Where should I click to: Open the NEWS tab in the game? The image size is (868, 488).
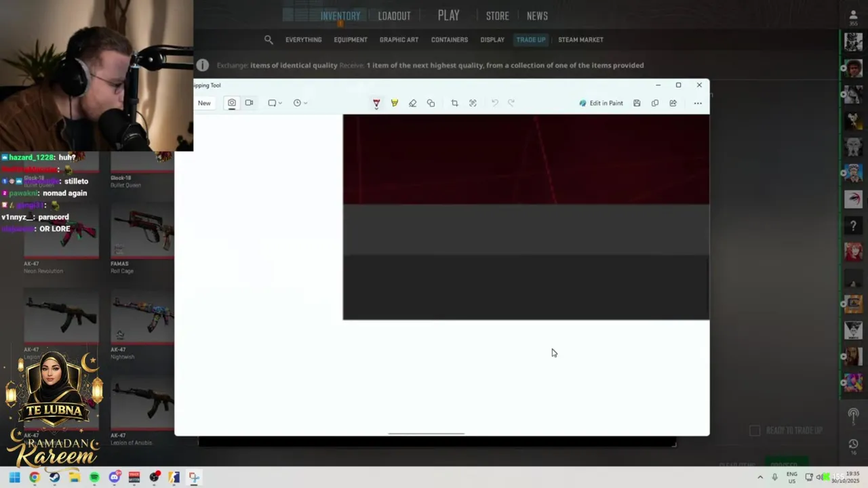[537, 16]
